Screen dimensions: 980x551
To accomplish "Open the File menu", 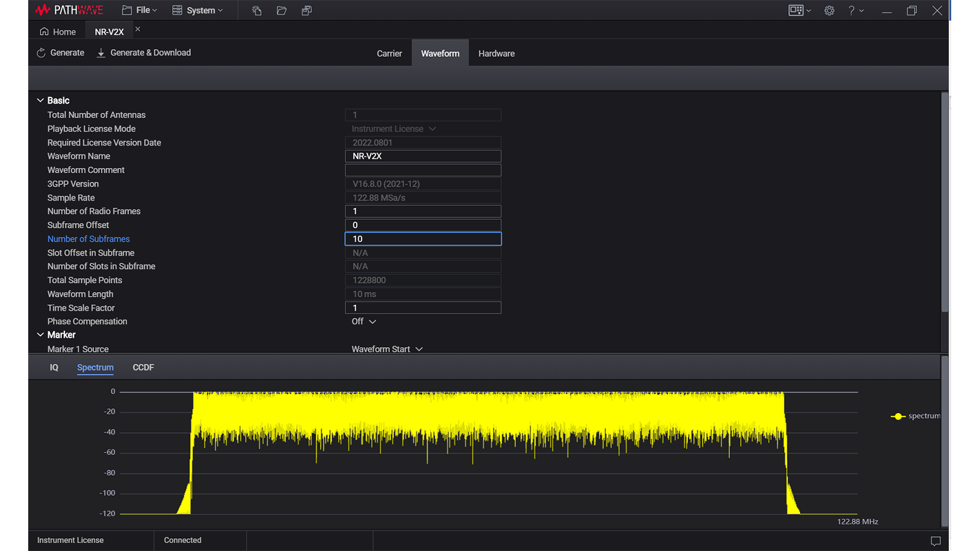I will point(140,10).
